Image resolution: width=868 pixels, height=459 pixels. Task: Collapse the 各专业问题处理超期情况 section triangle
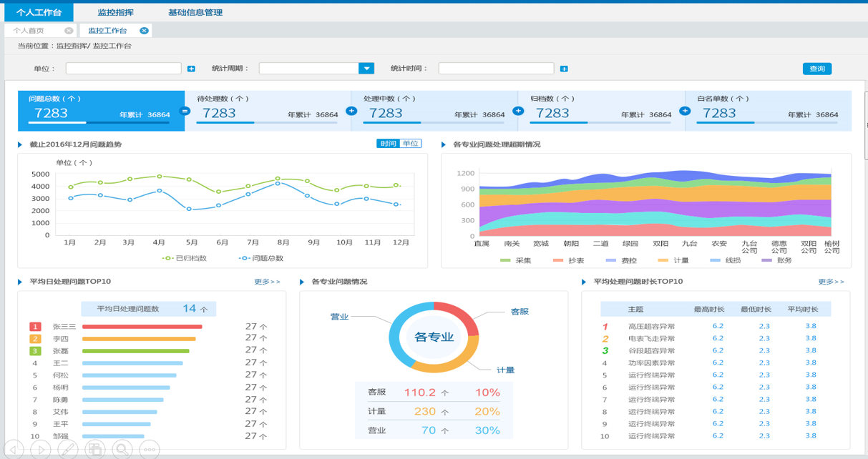[444, 144]
